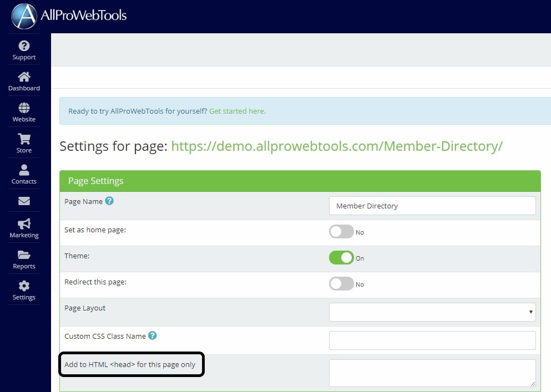Enable the Redirect this page switch
Screen dimensions: 551x392
(341, 284)
